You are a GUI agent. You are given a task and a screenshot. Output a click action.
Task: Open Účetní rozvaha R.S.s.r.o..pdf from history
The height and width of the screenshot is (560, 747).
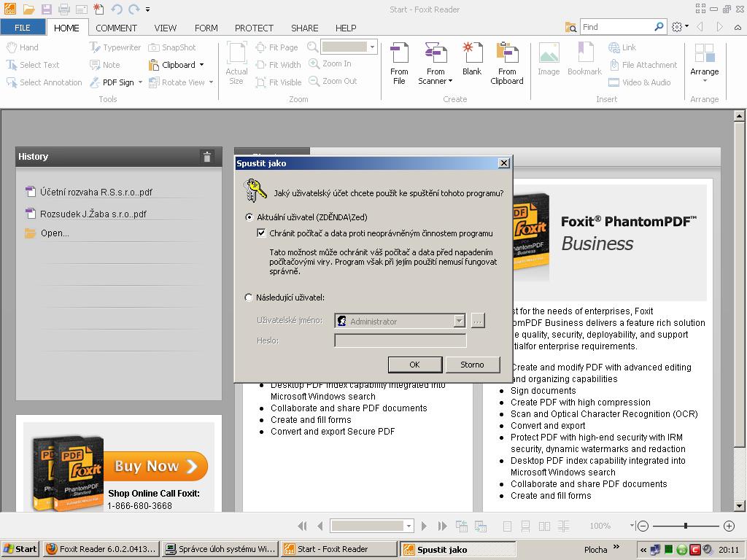(96, 192)
